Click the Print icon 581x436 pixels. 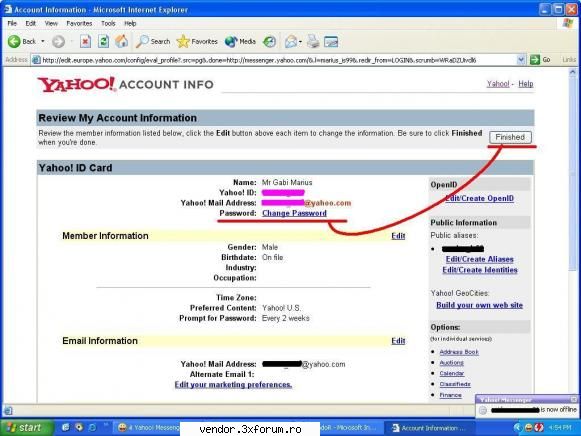coord(313,41)
